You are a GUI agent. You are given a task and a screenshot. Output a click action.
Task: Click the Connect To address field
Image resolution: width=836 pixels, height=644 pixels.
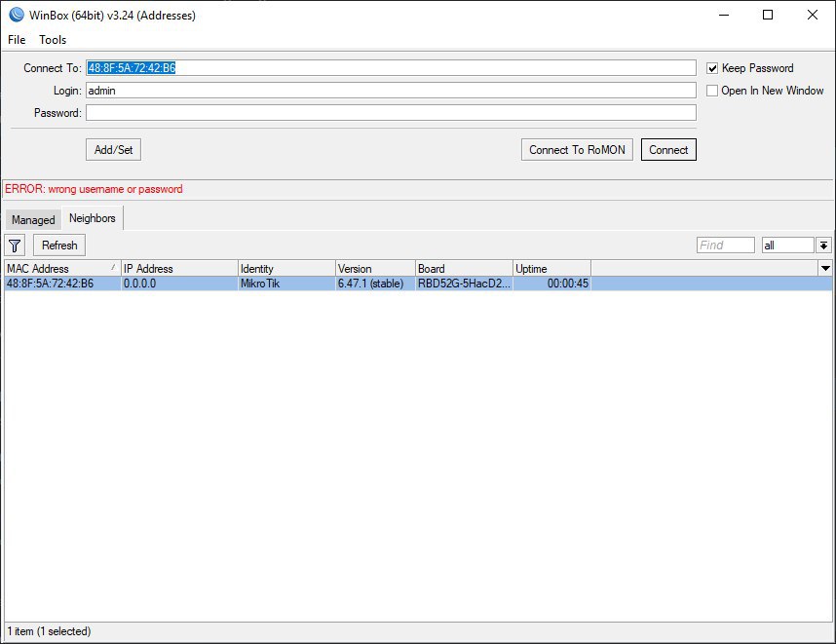(x=391, y=67)
